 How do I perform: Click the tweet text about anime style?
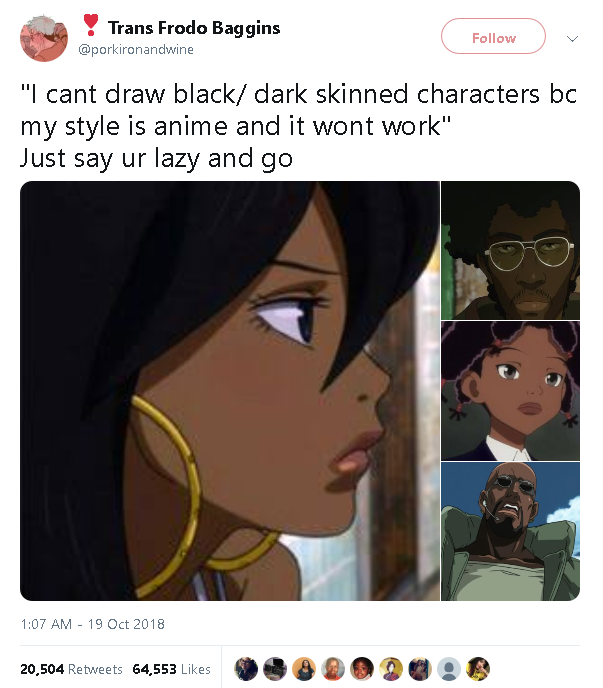pyautogui.click(x=298, y=126)
